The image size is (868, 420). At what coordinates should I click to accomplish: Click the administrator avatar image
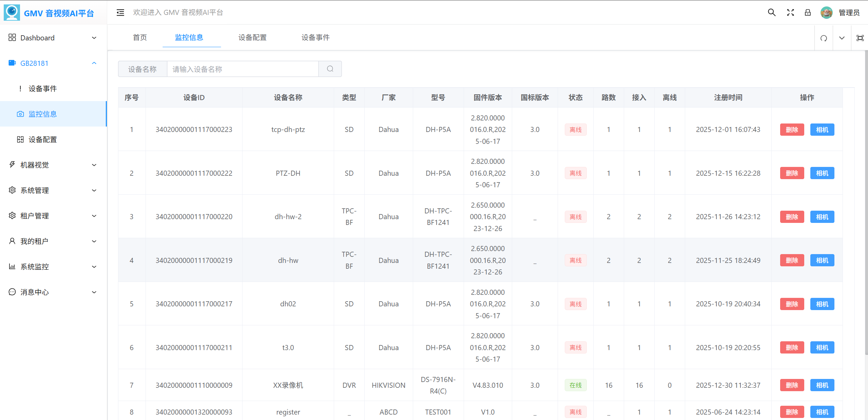pos(827,13)
